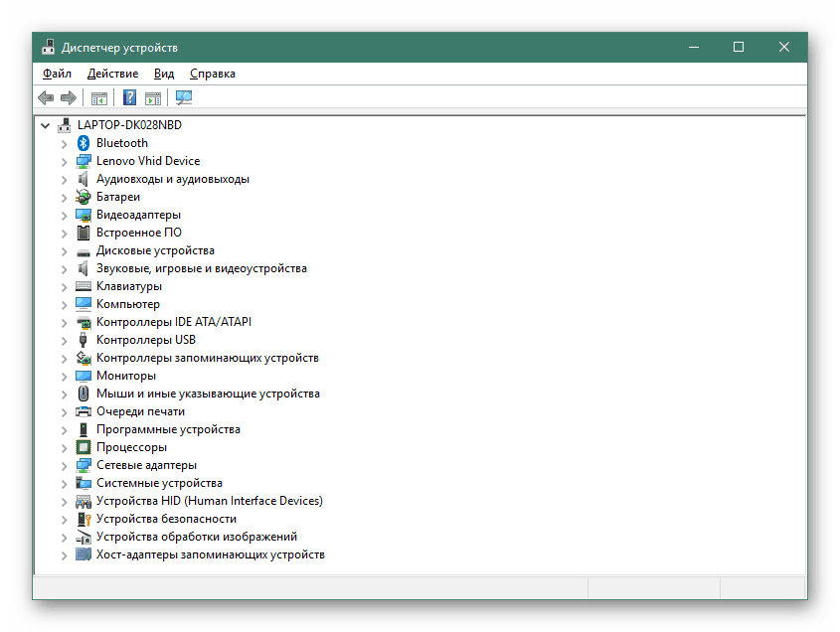840x632 pixels.
Task: Expand the Bluetooth tree node
Action: 65,142
